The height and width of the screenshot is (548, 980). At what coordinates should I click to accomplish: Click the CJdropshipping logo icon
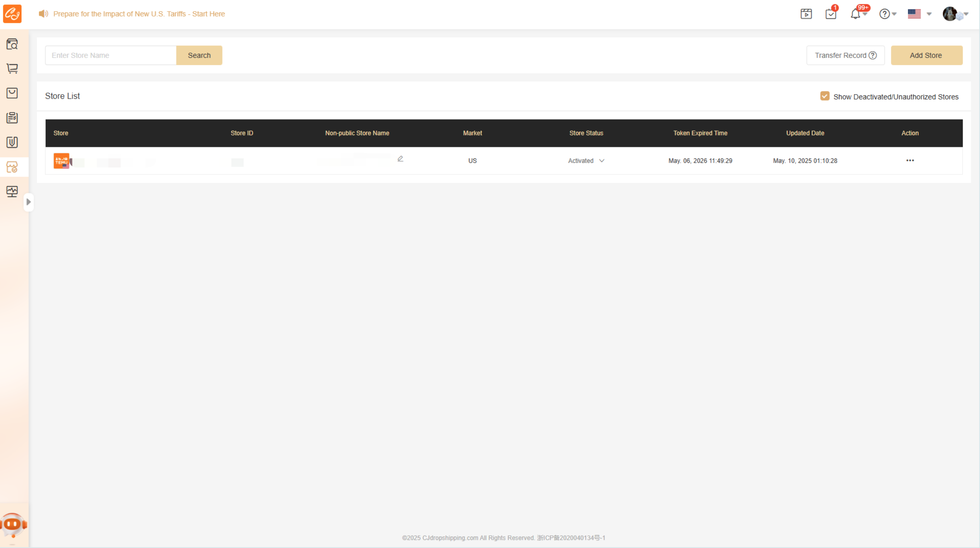click(12, 14)
